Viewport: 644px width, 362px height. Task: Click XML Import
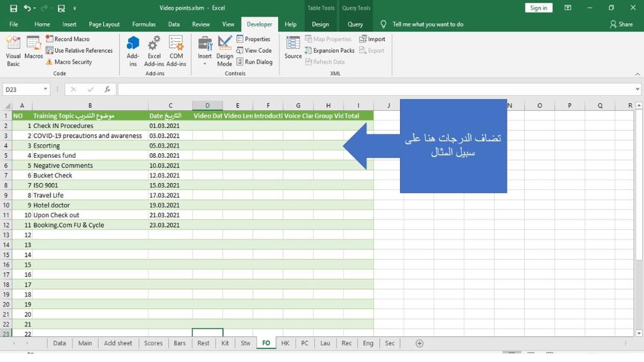[x=372, y=39]
